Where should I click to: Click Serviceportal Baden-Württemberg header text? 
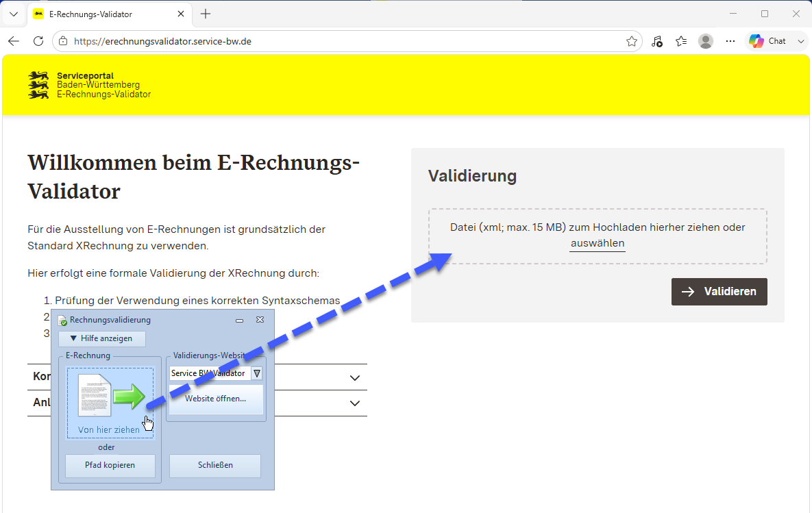(103, 85)
